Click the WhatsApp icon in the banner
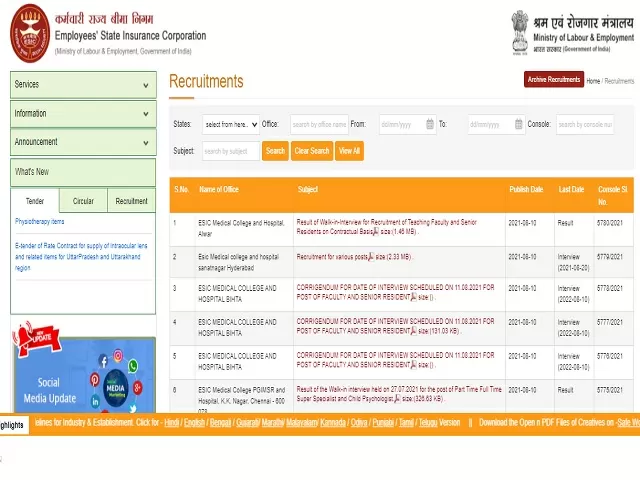Image resolution: width=640 pixels, height=480 pixels. 132,367
